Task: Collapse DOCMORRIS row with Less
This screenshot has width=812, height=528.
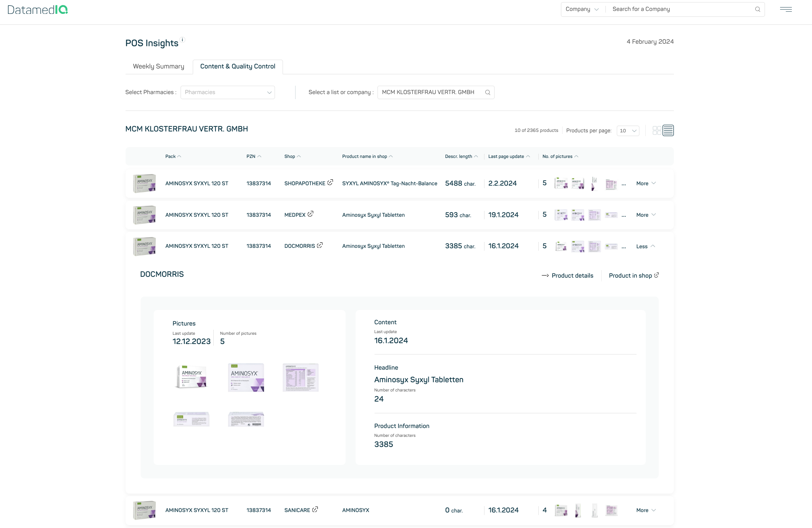Action: (x=645, y=247)
